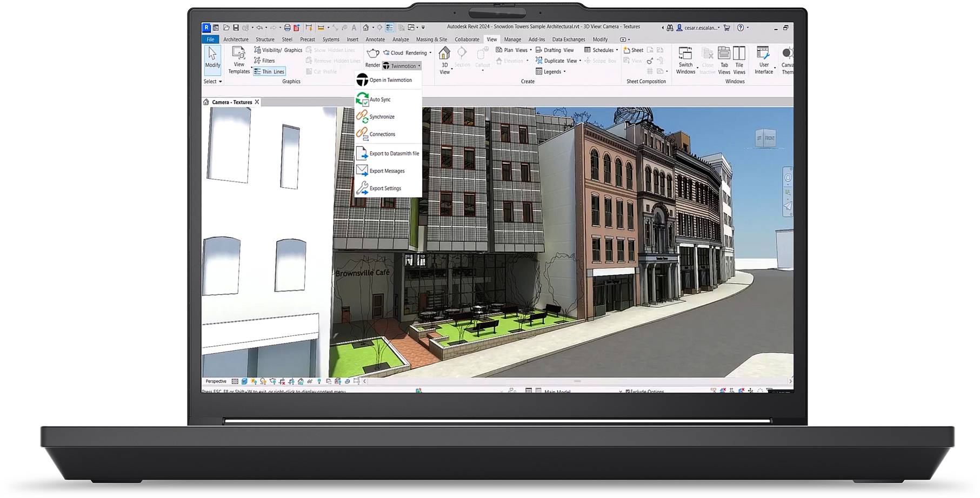Screen dimensions: 980x498
Task: Expand the Cloud Rendering dropdown arrow
Action: tap(430, 53)
